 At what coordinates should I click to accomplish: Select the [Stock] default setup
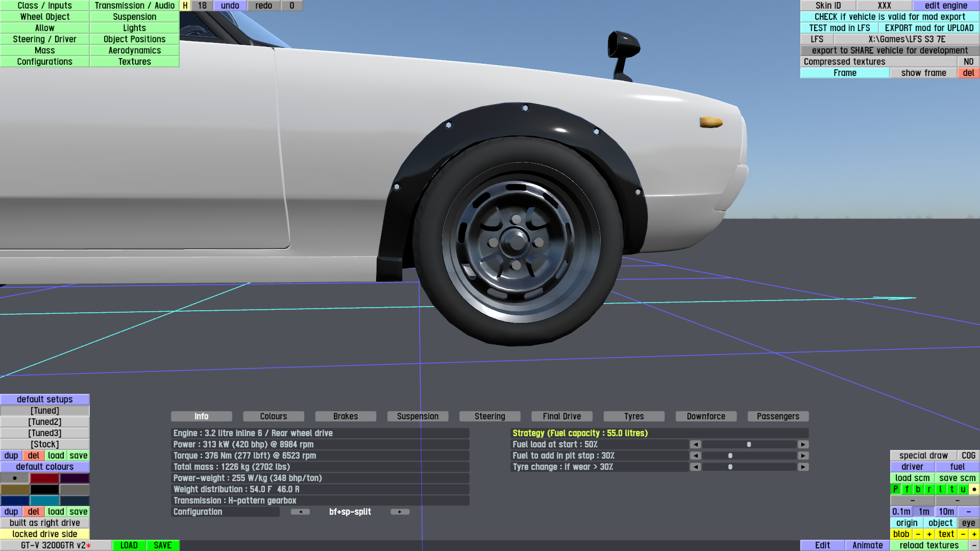45,444
